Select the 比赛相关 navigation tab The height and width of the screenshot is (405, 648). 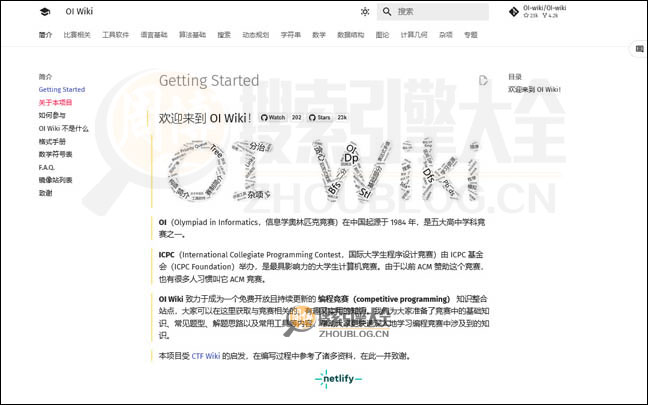(x=77, y=35)
